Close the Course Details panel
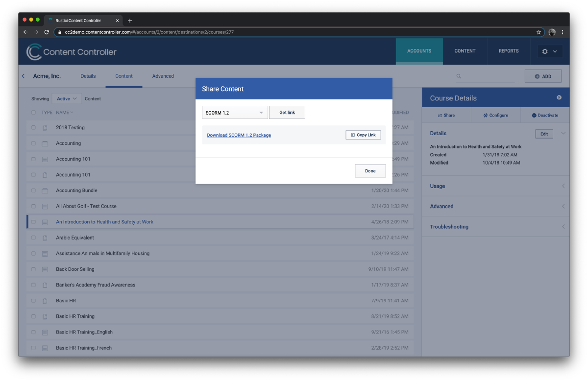The width and height of the screenshot is (588, 381). pyautogui.click(x=559, y=97)
